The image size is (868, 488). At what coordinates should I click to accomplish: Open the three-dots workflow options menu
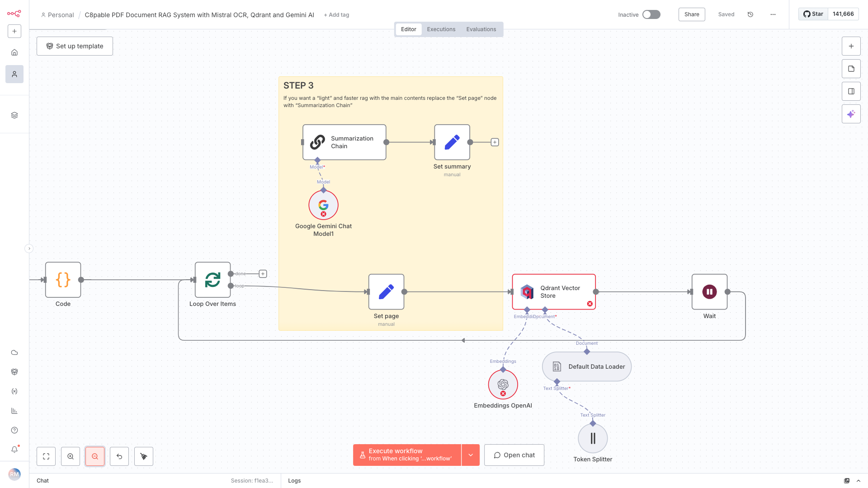(773, 14)
